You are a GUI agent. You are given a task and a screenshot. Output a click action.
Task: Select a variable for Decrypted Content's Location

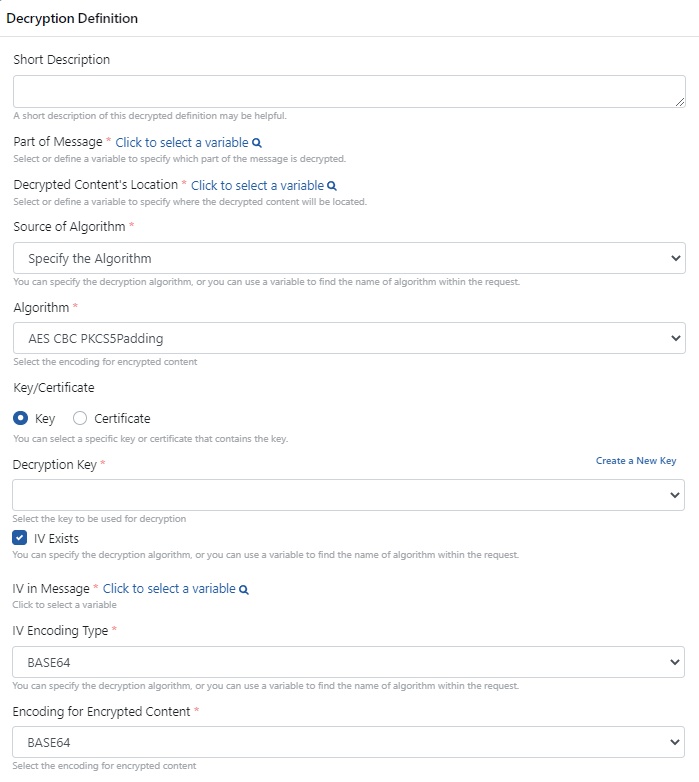click(x=257, y=186)
